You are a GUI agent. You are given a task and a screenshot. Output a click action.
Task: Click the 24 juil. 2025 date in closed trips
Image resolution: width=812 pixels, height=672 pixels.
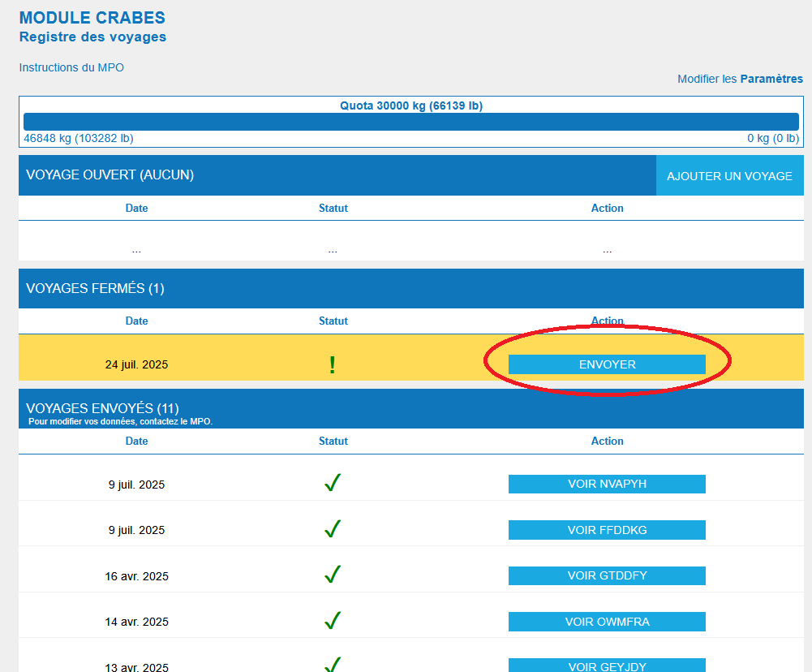[x=136, y=364]
